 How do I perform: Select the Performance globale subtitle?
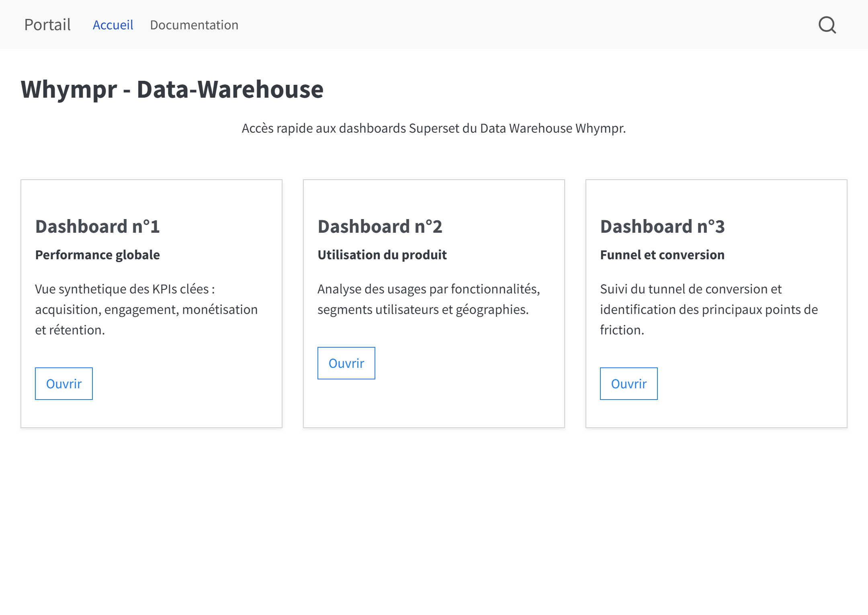tap(97, 254)
